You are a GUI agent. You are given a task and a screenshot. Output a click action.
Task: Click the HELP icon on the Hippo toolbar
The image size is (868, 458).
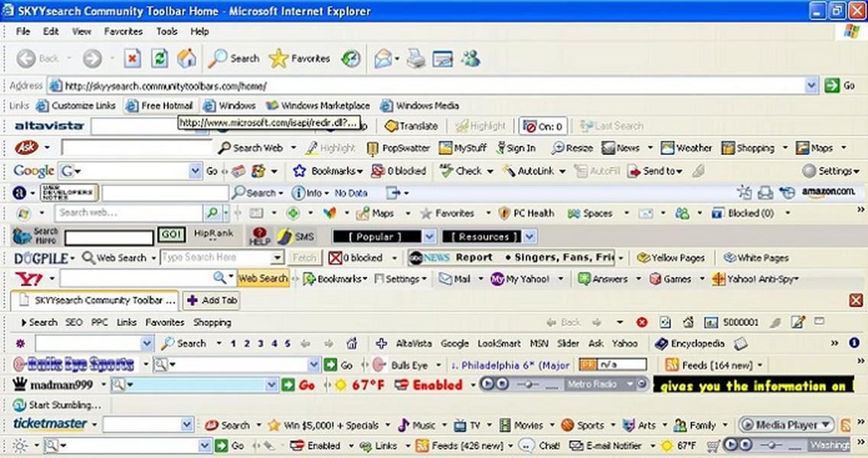[x=259, y=236]
